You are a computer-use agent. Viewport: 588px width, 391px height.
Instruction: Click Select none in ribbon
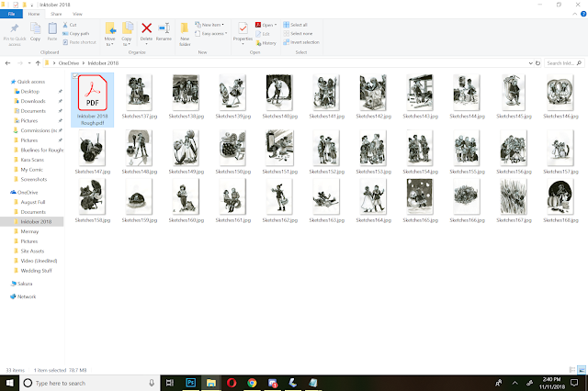tap(298, 33)
